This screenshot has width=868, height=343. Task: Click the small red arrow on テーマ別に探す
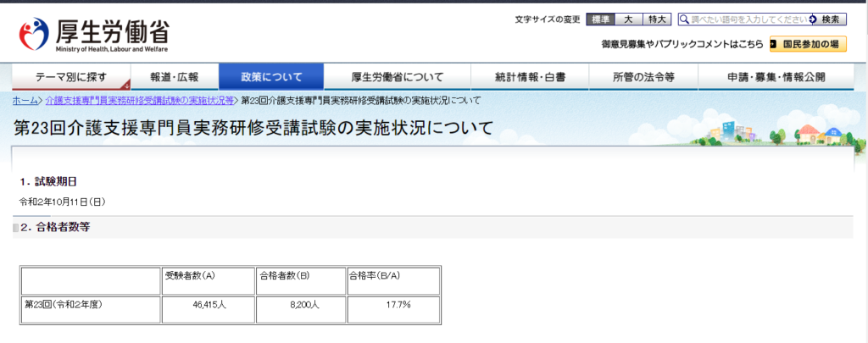(x=126, y=85)
